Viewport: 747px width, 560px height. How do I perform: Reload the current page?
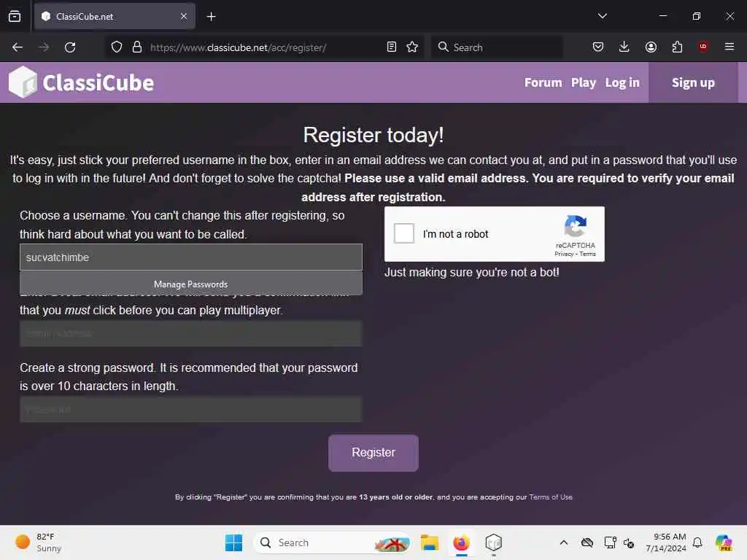(70, 47)
